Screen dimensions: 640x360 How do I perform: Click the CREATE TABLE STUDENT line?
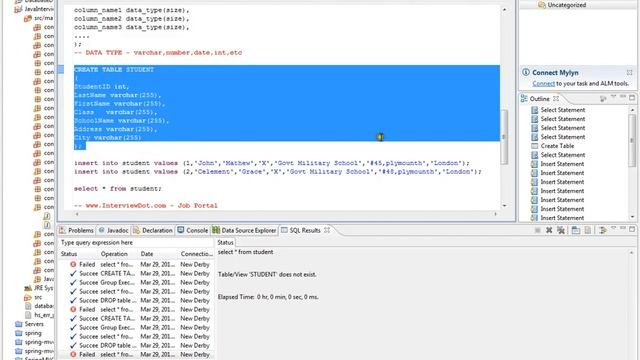pos(114,70)
